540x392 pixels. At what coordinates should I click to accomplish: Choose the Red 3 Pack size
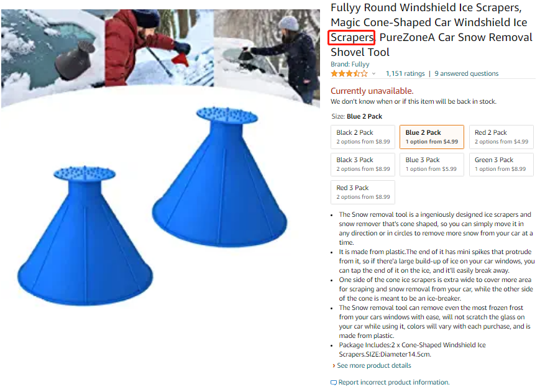pyautogui.click(x=363, y=193)
